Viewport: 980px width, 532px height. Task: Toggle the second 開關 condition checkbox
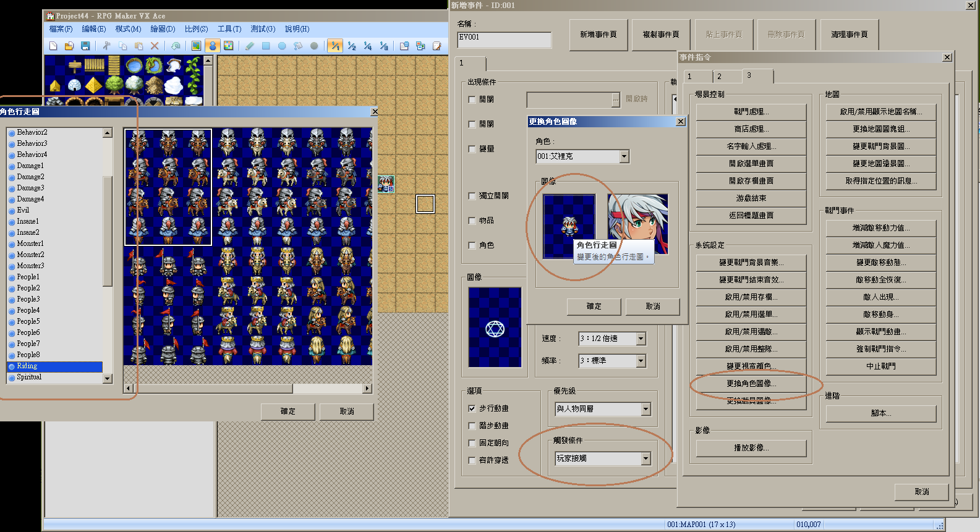tap(472, 124)
